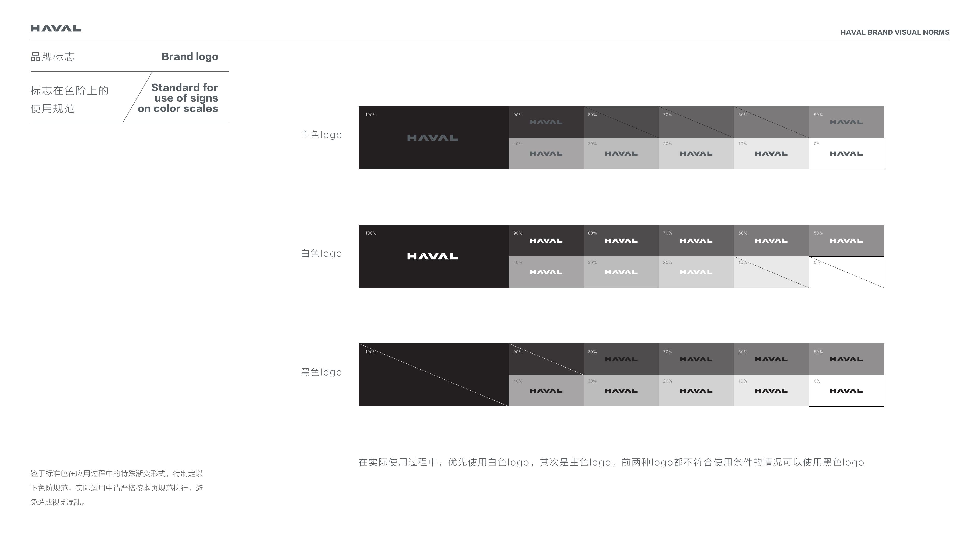Click the dim HAVAL logo on the 100% swatch, 主色logo row
Image resolution: width=980 pixels, height=551 pixels.
tap(433, 138)
